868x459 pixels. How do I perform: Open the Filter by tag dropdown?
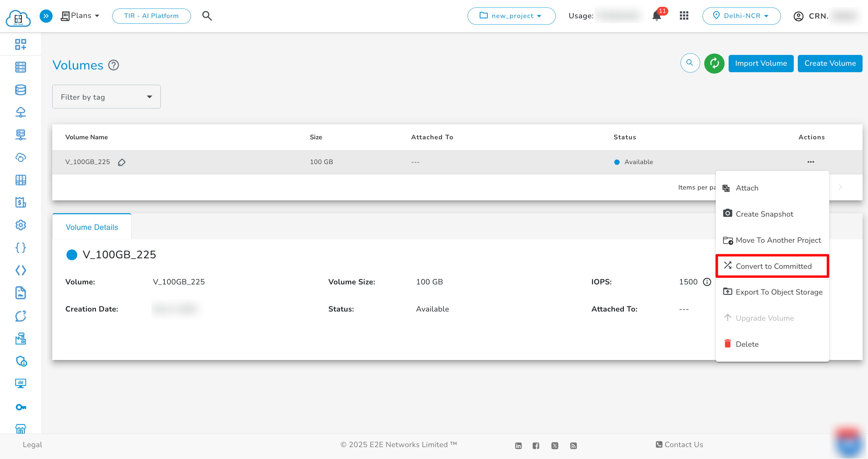tap(106, 97)
